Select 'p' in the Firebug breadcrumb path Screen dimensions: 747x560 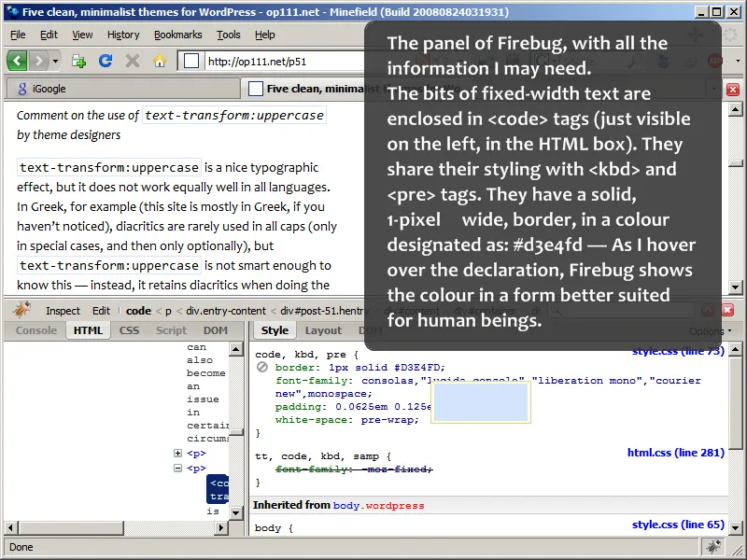coord(168,312)
